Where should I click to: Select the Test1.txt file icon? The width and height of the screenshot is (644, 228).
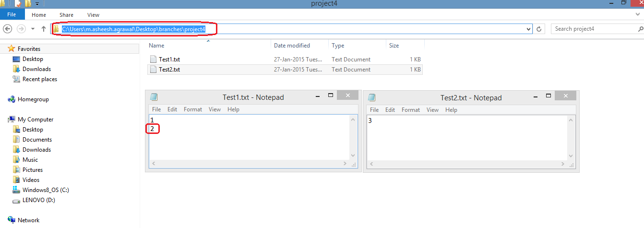154,60
